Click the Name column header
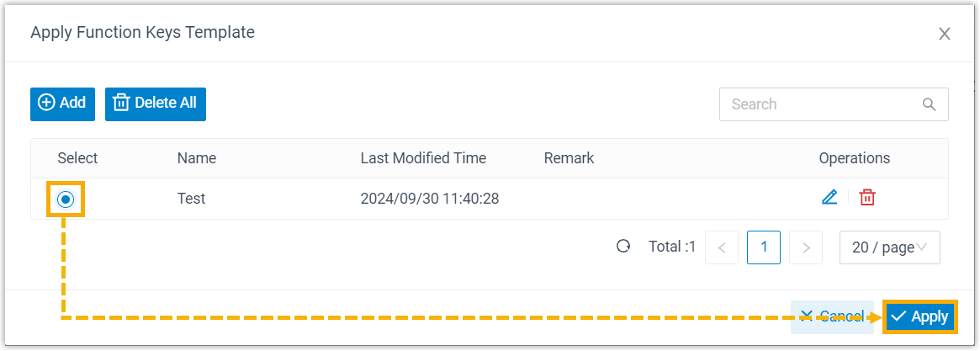Image resolution: width=980 pixels, height=351 pixels. coord(197,158)
